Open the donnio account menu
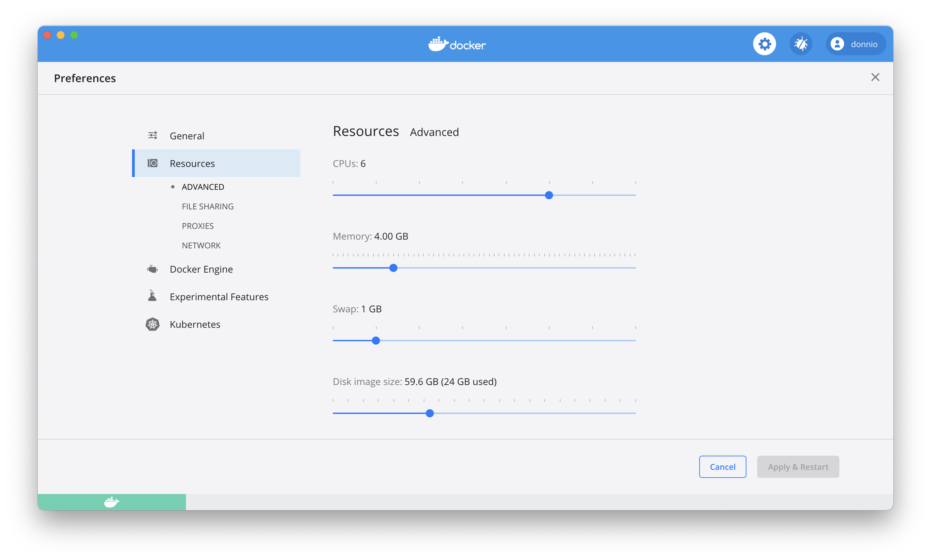This screenshot has height=560, width=931. click(856, 43)
